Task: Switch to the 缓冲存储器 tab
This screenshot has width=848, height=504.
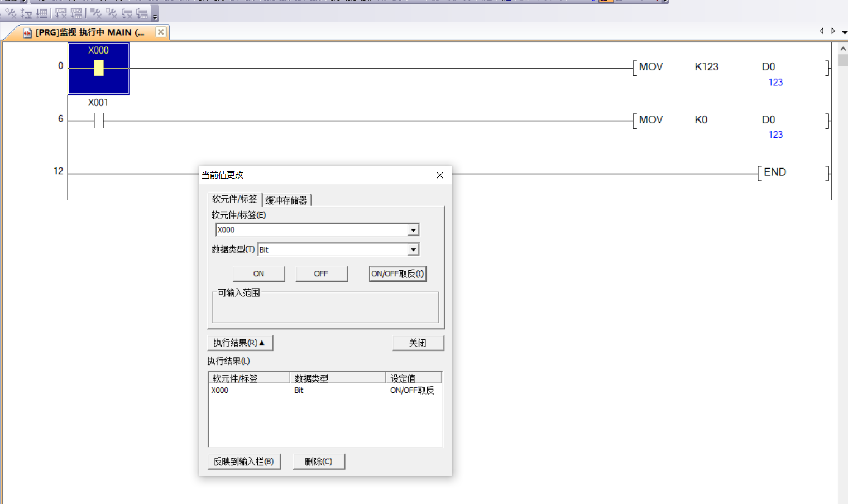Action: pos(286,200)
